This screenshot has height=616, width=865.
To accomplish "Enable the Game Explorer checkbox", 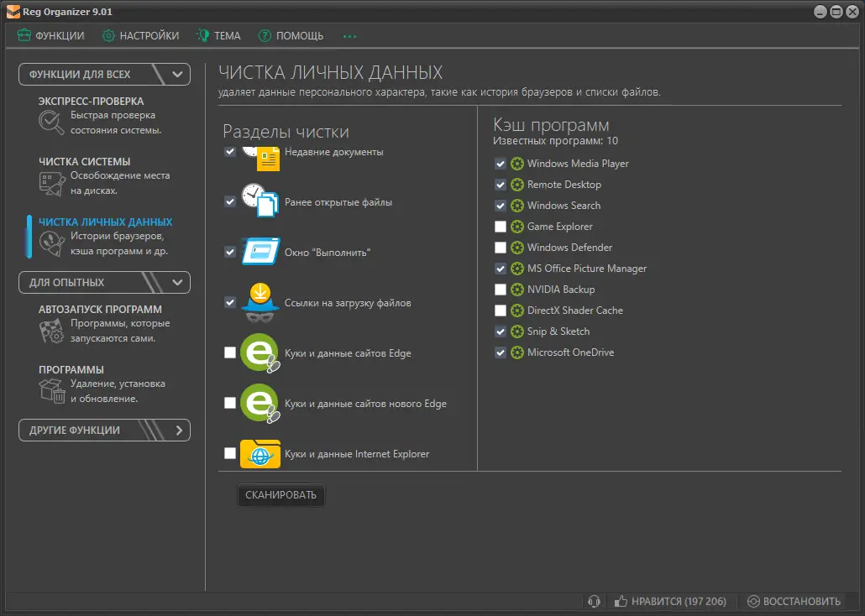I will click(501, 227).
